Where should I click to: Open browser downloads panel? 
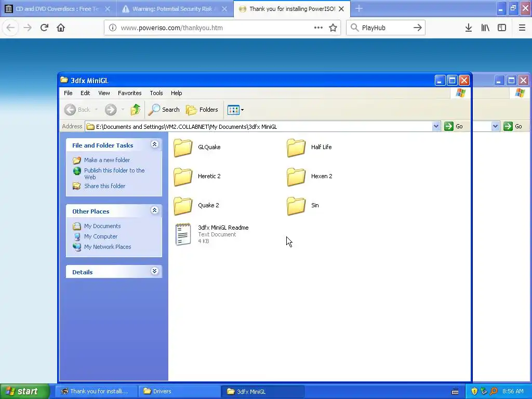[x=469, y=28]
